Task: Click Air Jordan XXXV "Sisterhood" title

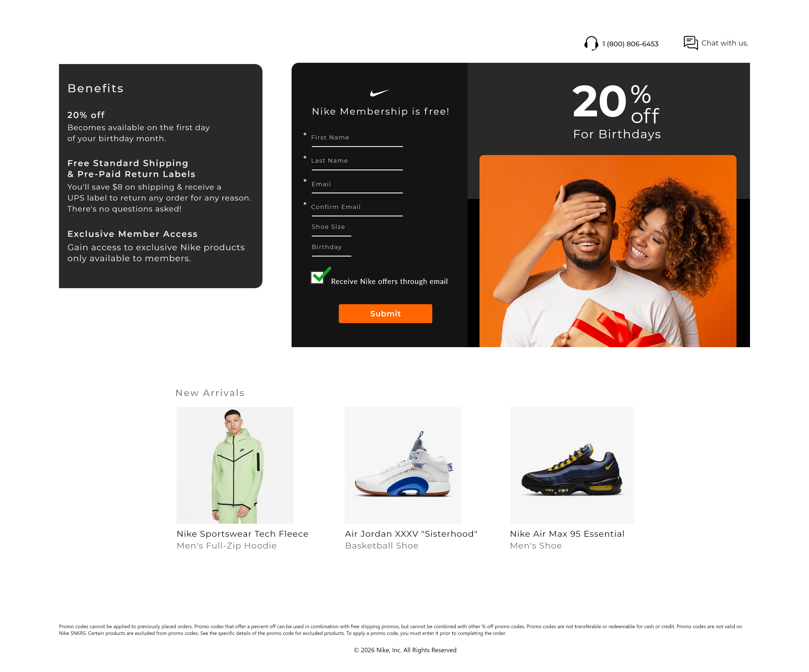Action: tap(411, 534)
